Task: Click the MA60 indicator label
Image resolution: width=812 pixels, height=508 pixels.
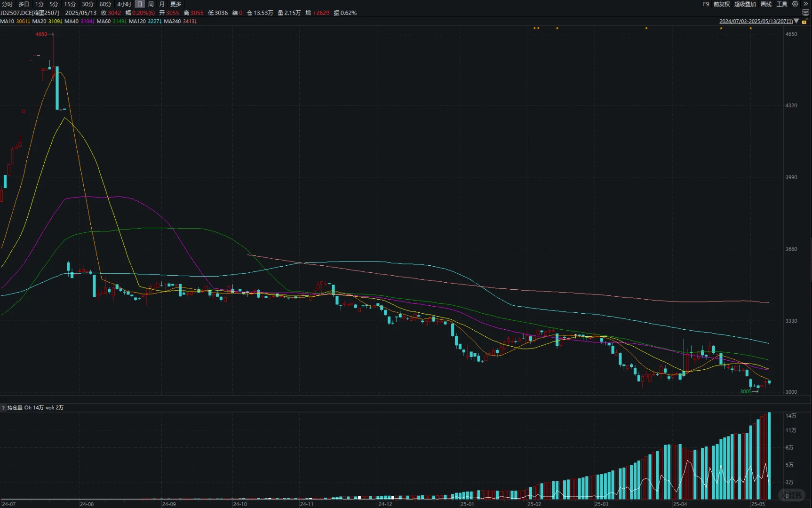Action: pos(103,21)
